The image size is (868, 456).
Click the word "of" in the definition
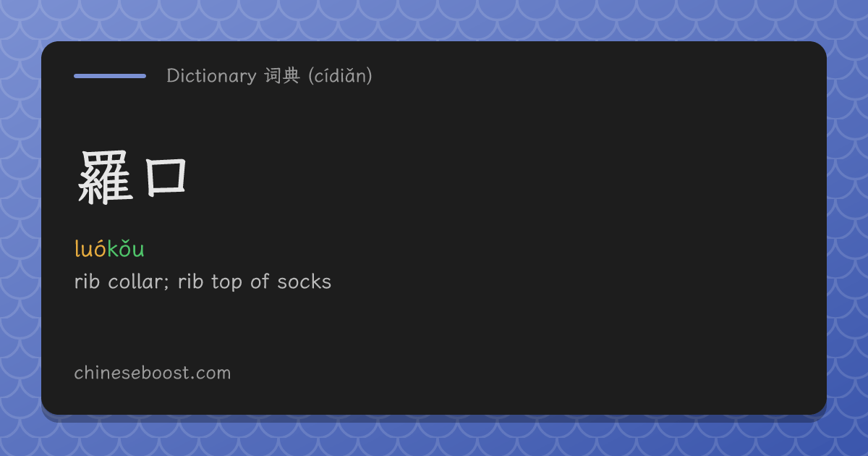260,282
